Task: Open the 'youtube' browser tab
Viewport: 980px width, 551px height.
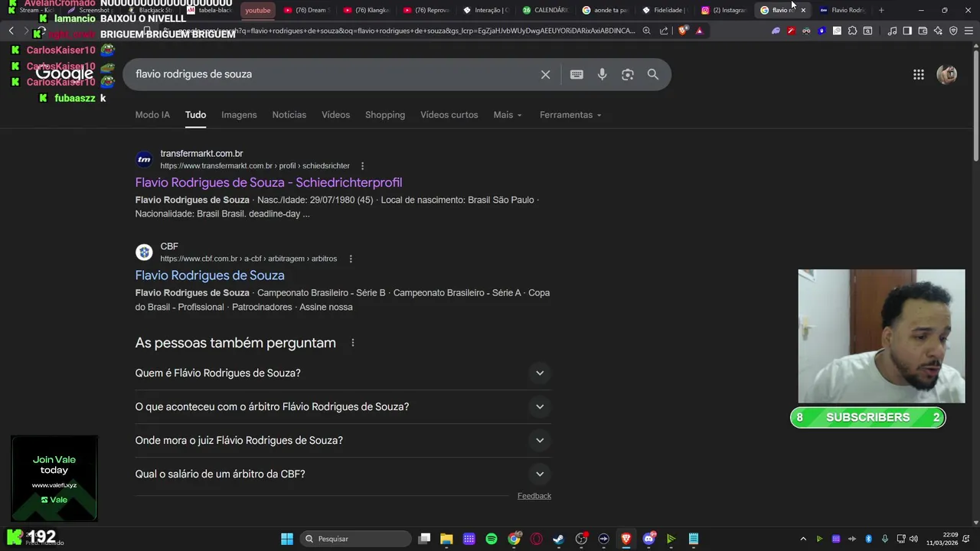Action: 258,10
